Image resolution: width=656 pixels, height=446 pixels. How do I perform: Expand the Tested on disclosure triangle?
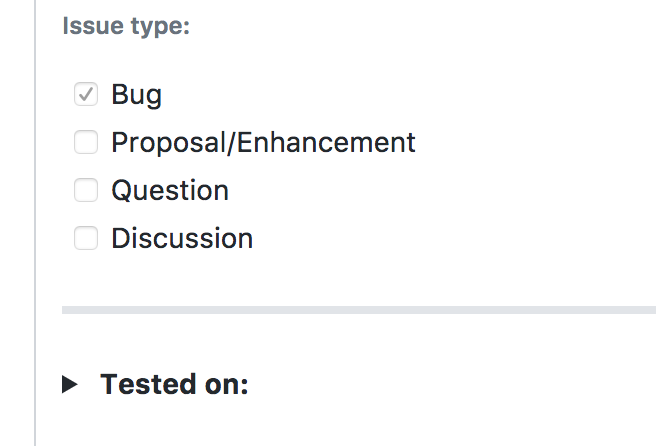[x=69, y=384]
